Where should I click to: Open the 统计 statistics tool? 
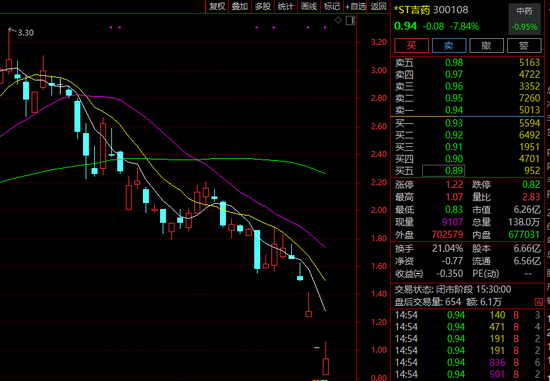click(x=286, y=6)
